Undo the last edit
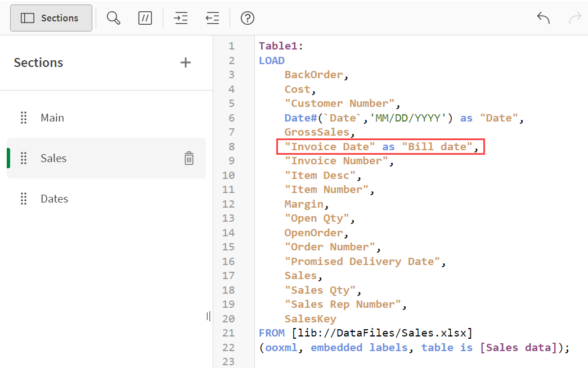 (x=544, y=18)
